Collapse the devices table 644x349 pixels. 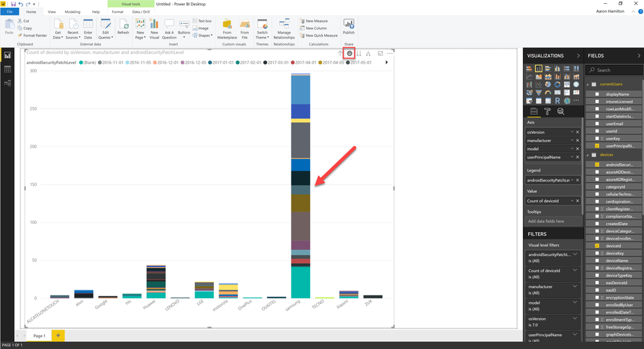coord(588,155)
